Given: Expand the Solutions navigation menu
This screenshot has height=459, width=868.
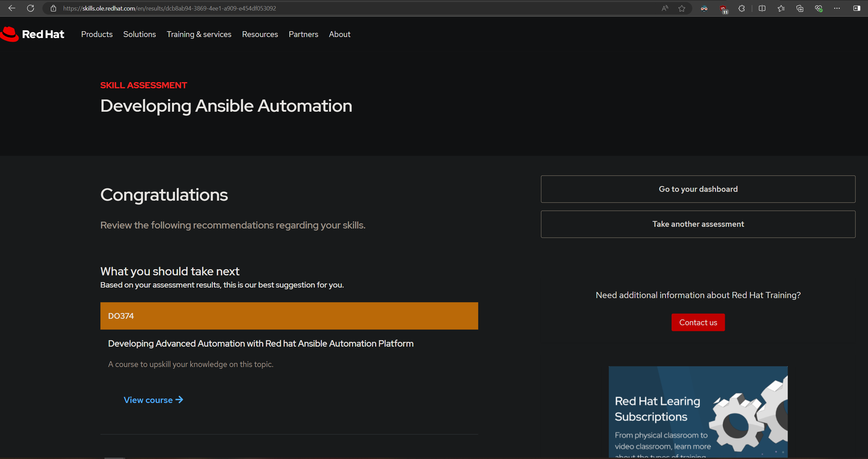Looking at the screenshot, I should [139, 34].
